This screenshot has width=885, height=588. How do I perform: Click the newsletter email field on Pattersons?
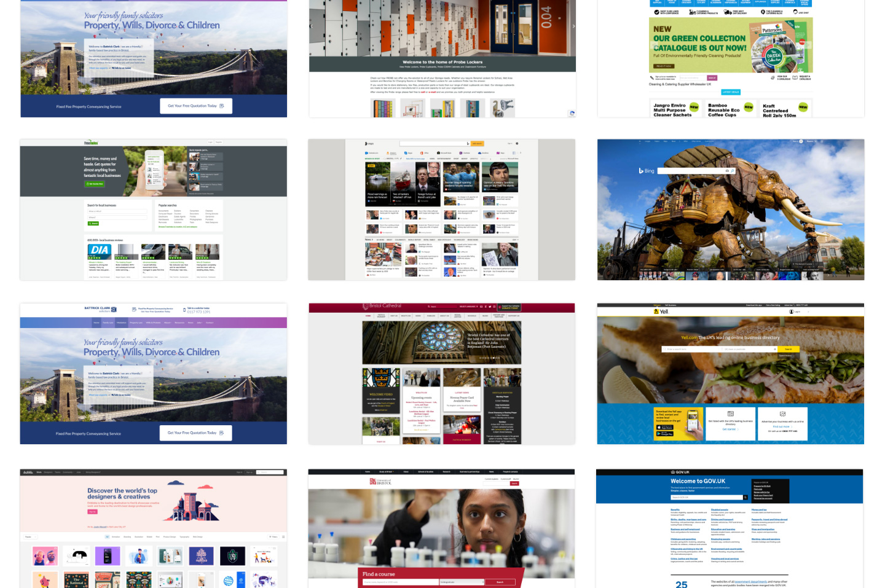[693, 77]
